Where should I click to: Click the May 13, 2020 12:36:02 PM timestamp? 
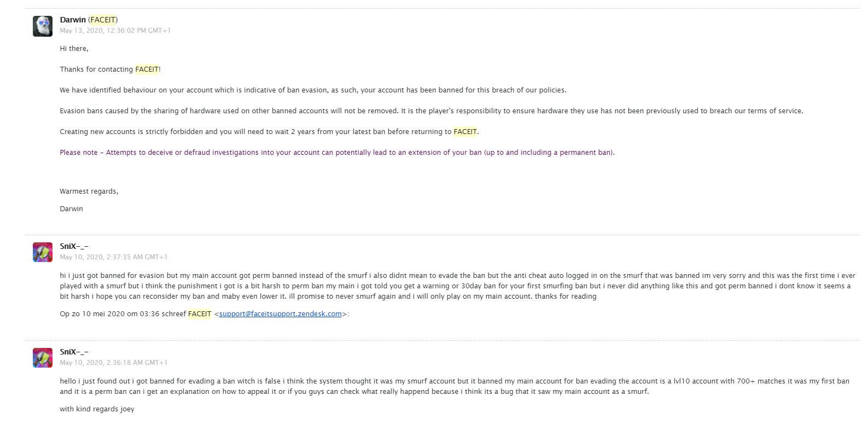pos(115,31)
